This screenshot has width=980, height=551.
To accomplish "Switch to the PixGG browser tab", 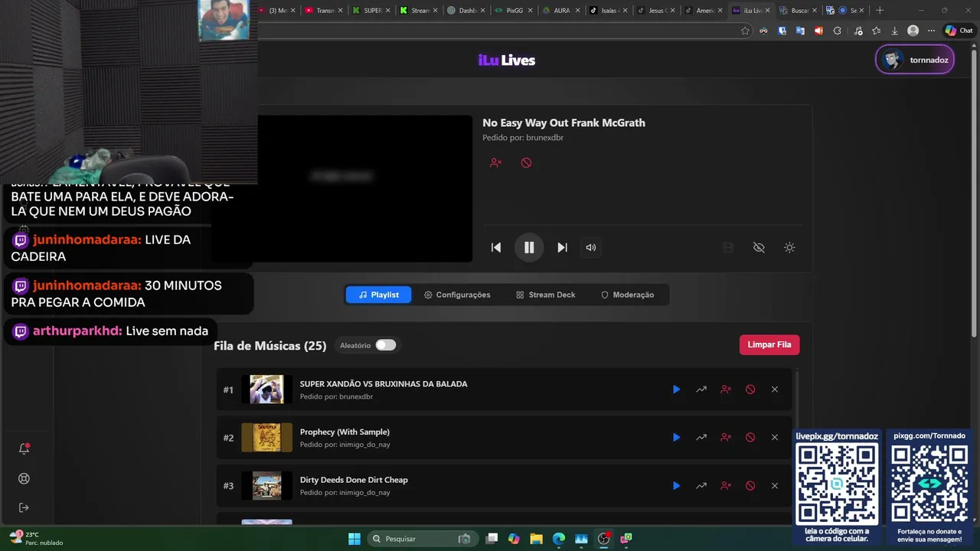I will pyautogui.click(x=513, y=11).
